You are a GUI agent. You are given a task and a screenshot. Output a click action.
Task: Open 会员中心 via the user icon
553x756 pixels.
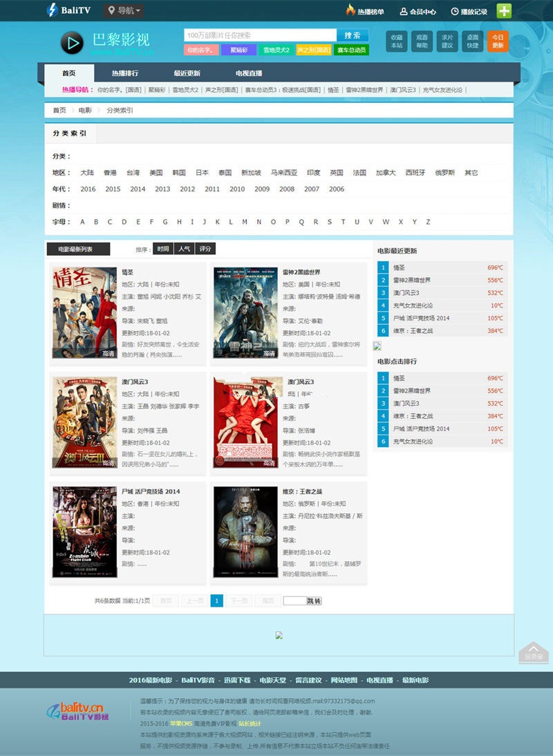404,11
